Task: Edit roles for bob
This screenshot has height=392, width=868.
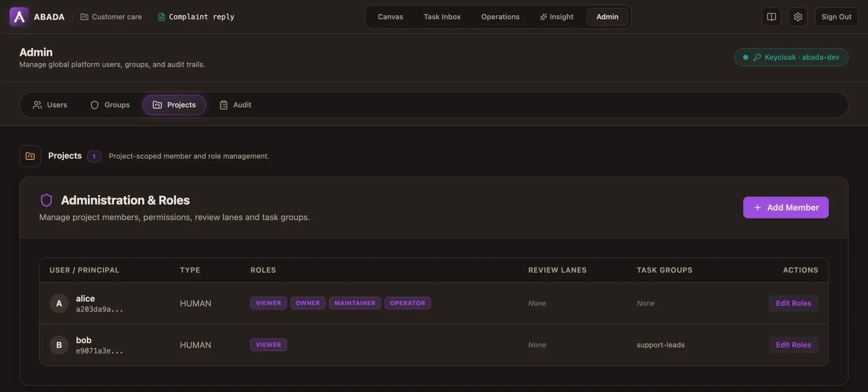Action: (x=793, y=345)
